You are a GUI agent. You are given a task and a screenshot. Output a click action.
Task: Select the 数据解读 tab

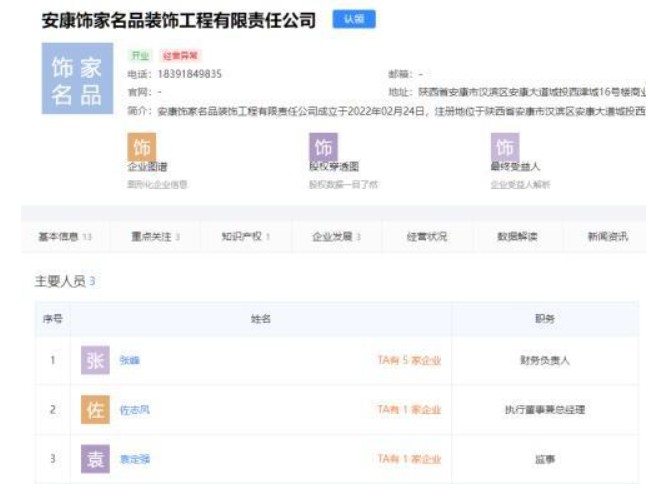[x=517, y=237]
